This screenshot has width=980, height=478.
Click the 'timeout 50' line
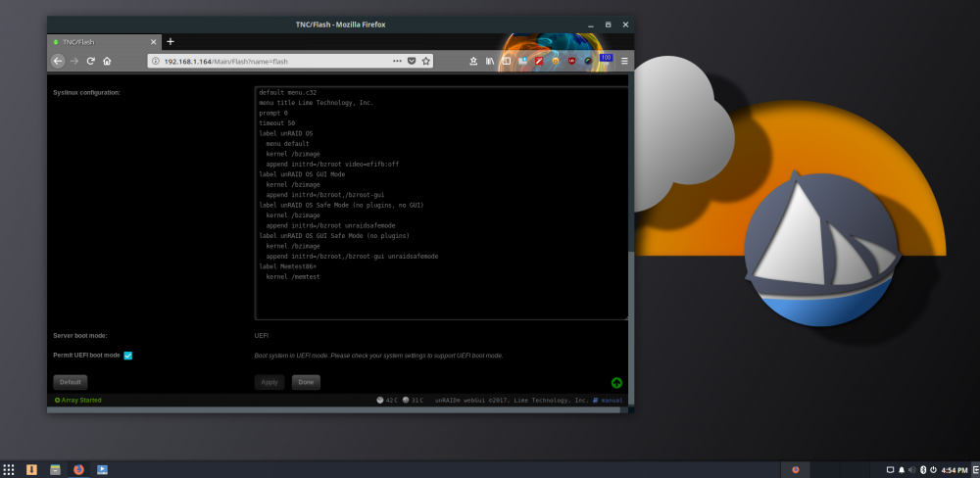(x=277, y=123)
